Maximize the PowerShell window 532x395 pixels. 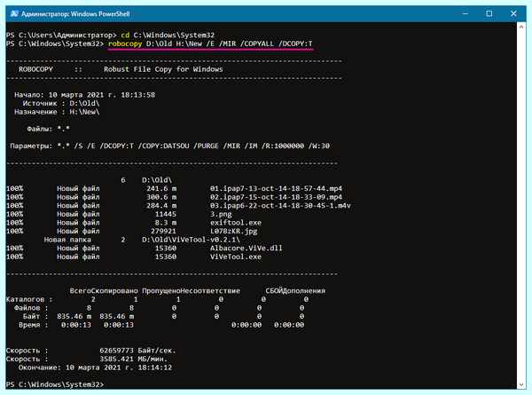[489, 13]
